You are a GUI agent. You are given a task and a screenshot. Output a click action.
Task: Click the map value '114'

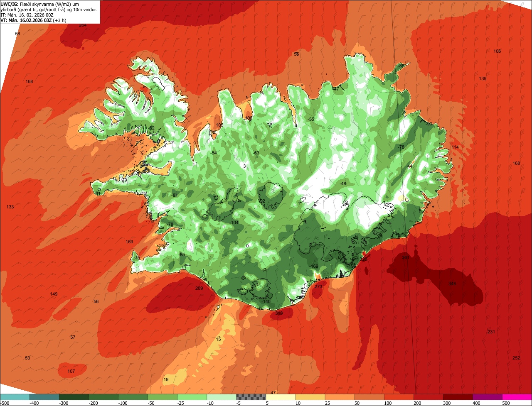[455, 147]
